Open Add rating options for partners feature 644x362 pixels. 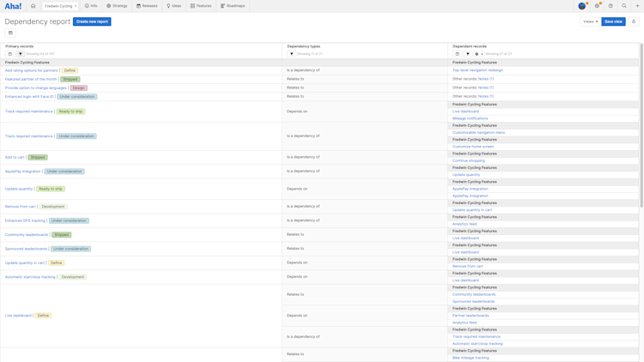(32, 70)
